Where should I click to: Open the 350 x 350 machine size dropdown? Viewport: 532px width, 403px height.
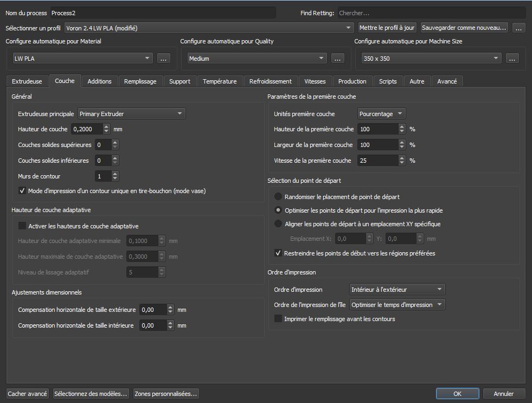click(431, 59)
